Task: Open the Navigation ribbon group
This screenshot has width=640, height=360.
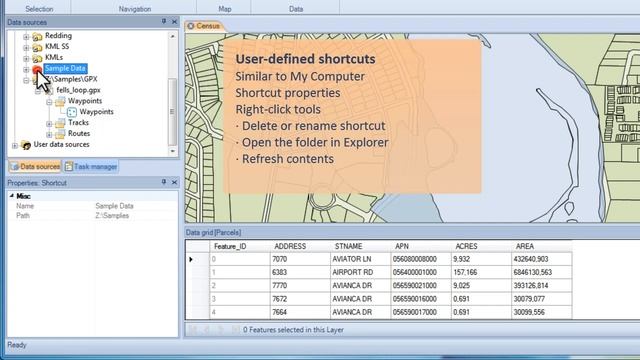Action: click(x=135, y=9)
